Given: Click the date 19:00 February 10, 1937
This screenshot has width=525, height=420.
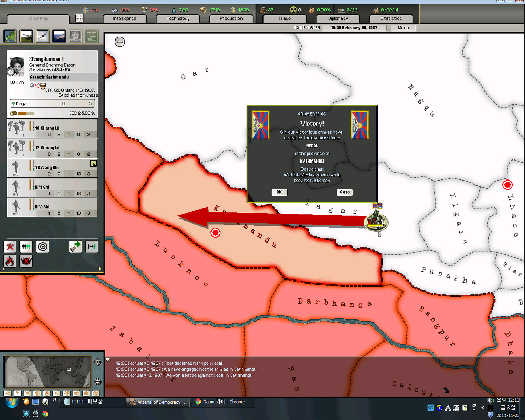Looking at the screenshot, I should click(x=354, y=28).
